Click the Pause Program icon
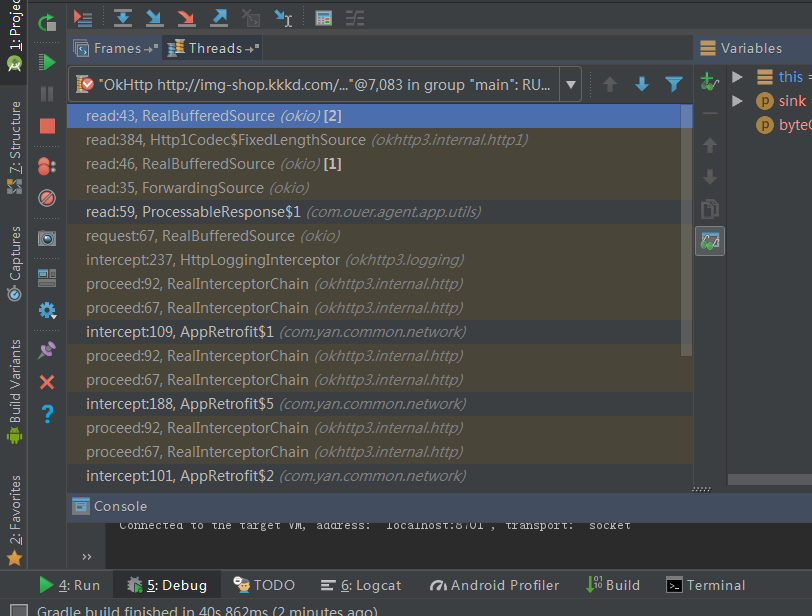 47,94
